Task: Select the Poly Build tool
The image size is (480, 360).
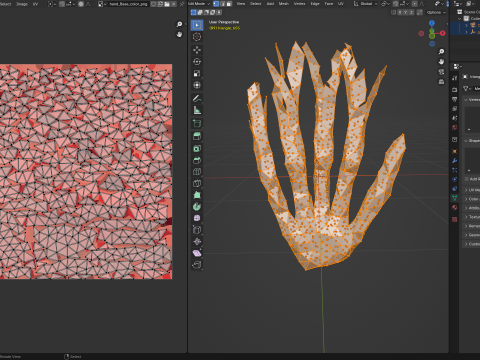Action: [x=197, y=195]
